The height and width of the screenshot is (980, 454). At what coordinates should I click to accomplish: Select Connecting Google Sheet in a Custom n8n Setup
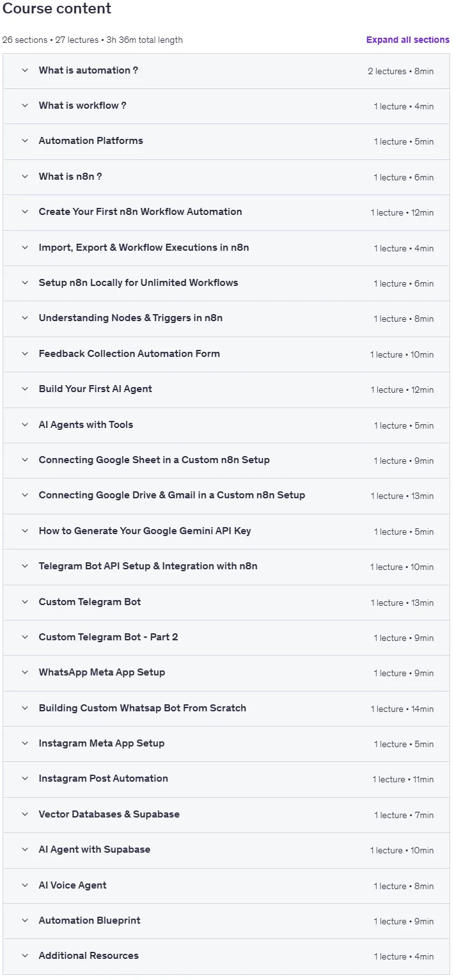[x=154, y=460]
